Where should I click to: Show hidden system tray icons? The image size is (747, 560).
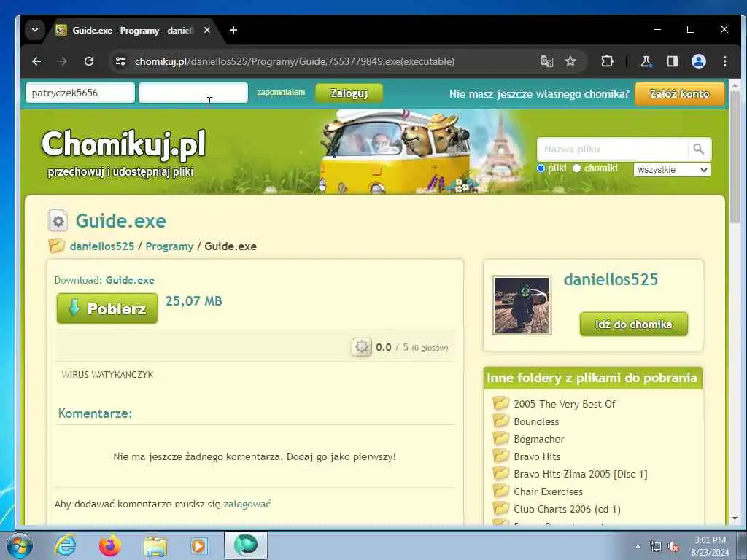[638, 547]
